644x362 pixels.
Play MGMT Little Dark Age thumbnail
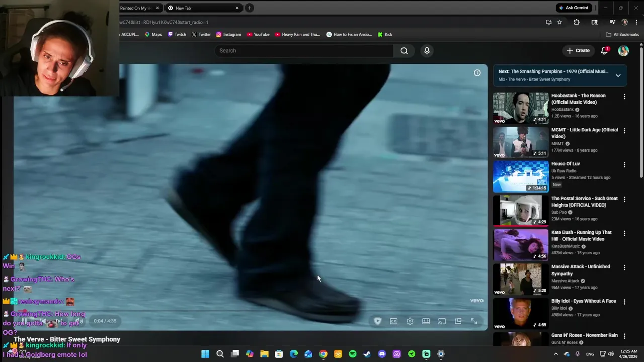click(521, 142)
